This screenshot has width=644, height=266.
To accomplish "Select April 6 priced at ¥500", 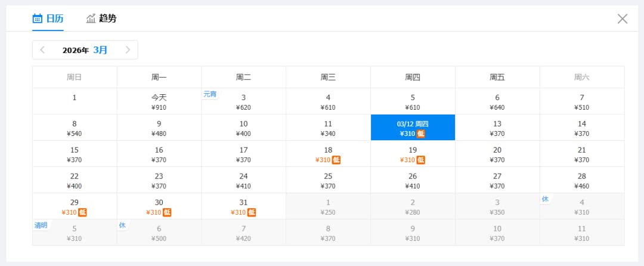I will point(159,233).
